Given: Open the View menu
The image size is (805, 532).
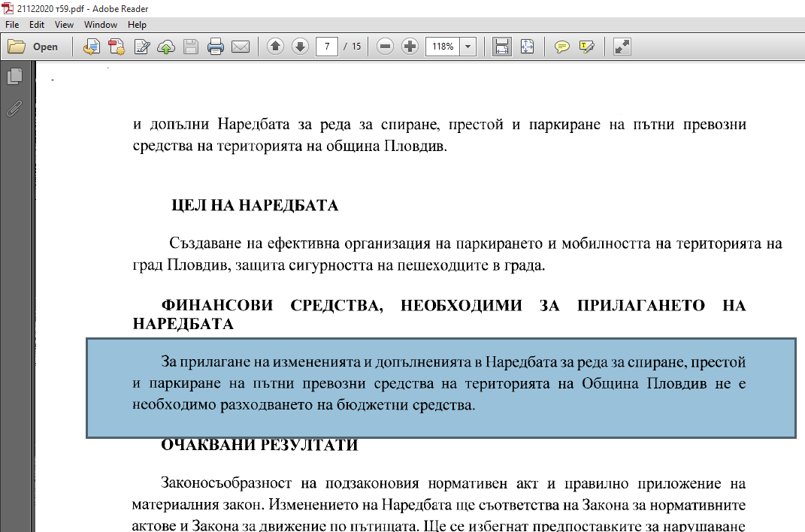Looking at the screenshot, I should click(x=64, y=25).
